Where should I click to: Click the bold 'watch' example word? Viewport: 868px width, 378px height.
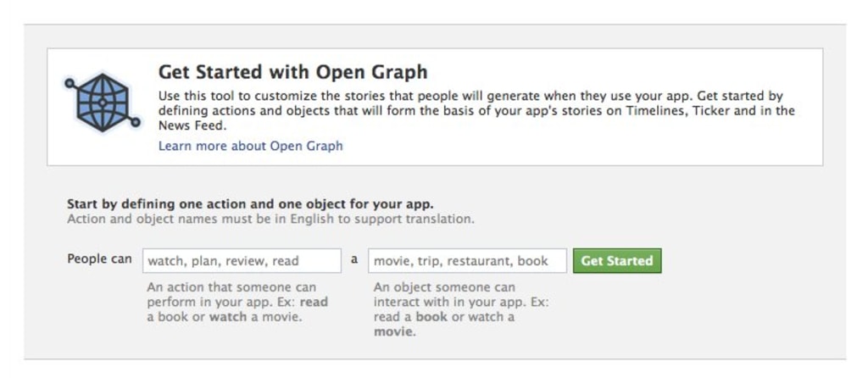228,317
